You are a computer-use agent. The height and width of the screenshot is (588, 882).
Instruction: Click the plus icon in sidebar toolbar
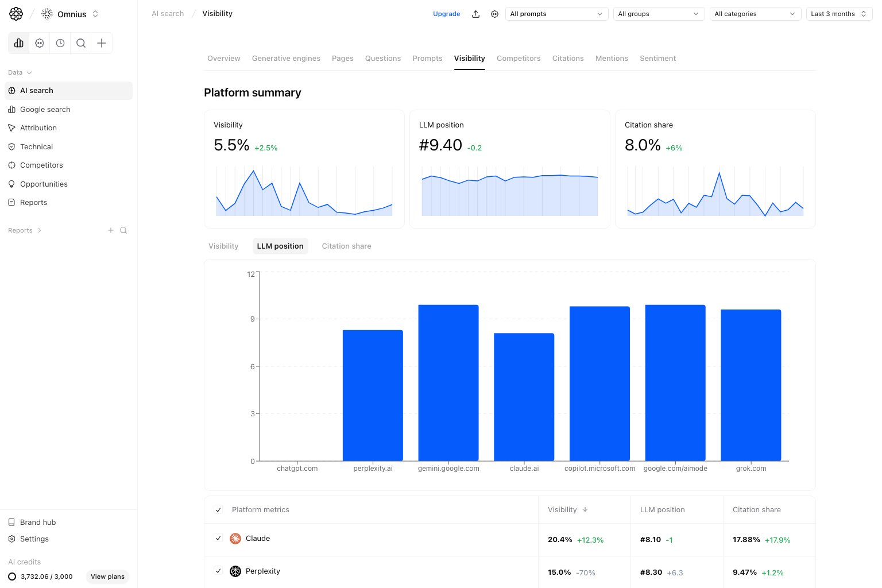click(102, 43)
